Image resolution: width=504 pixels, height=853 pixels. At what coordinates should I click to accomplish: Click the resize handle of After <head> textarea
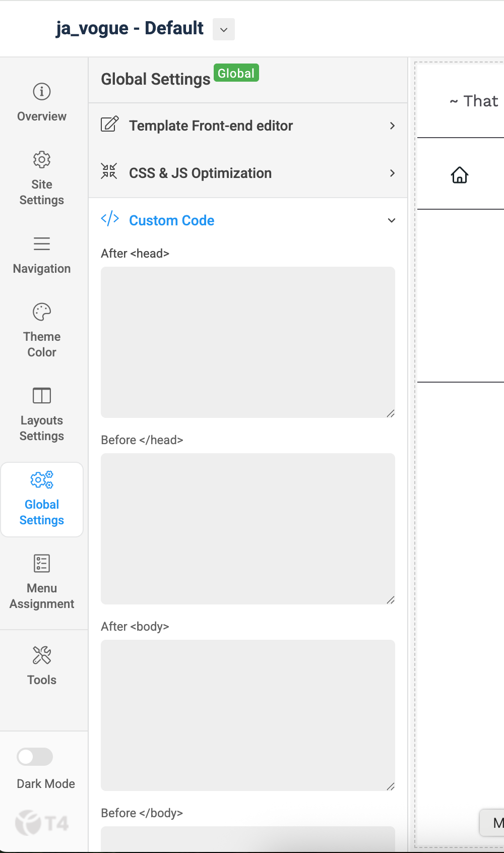click(391, 413)
